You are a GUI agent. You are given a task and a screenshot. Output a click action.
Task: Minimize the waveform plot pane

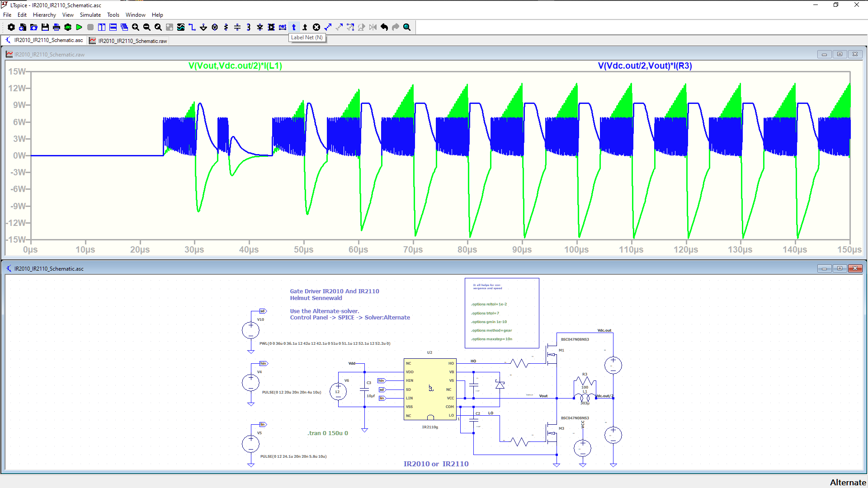click(824, 54)
